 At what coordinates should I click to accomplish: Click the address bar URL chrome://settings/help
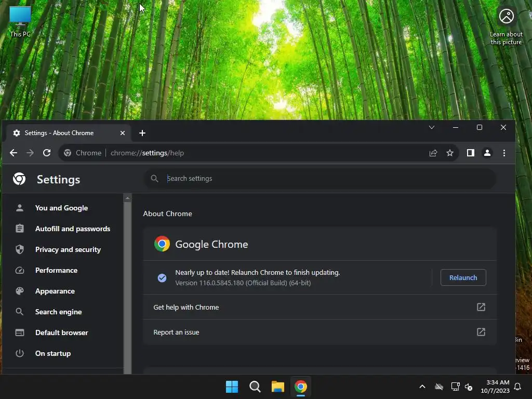[x=147, y=153]
